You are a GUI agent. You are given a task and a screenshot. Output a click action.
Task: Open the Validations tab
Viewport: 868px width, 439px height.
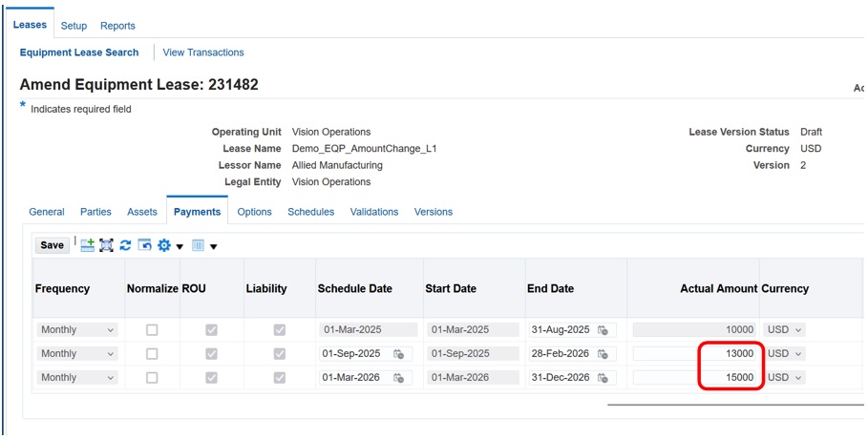click(x=374, y=212)
